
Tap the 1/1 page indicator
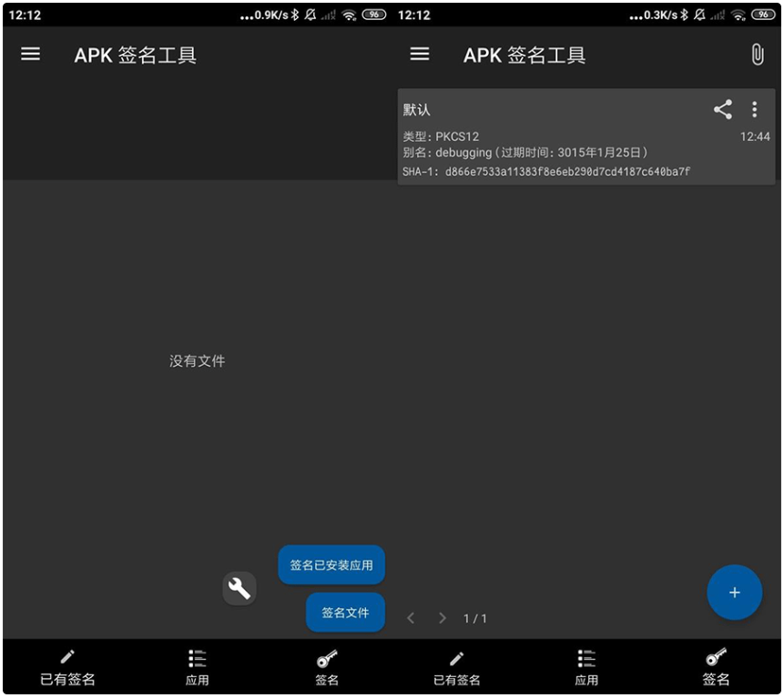[x=474, y=617]
